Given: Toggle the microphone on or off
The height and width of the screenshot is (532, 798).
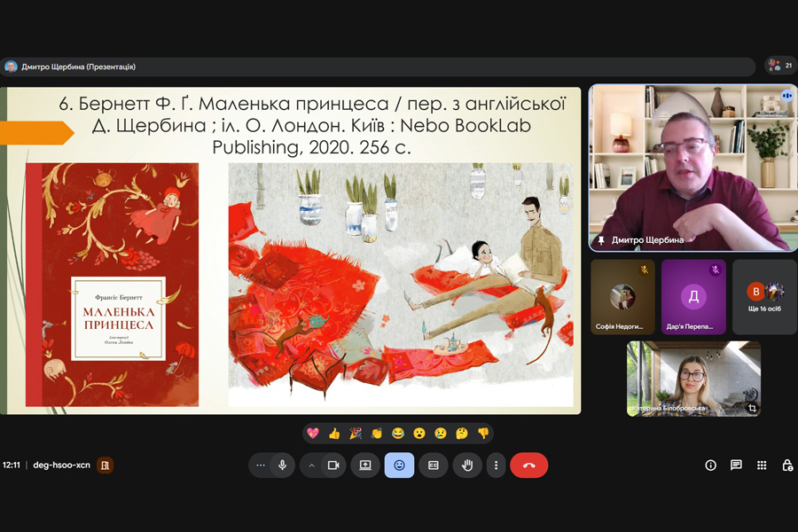Looking at the screenshot, I should coord(283,465).
